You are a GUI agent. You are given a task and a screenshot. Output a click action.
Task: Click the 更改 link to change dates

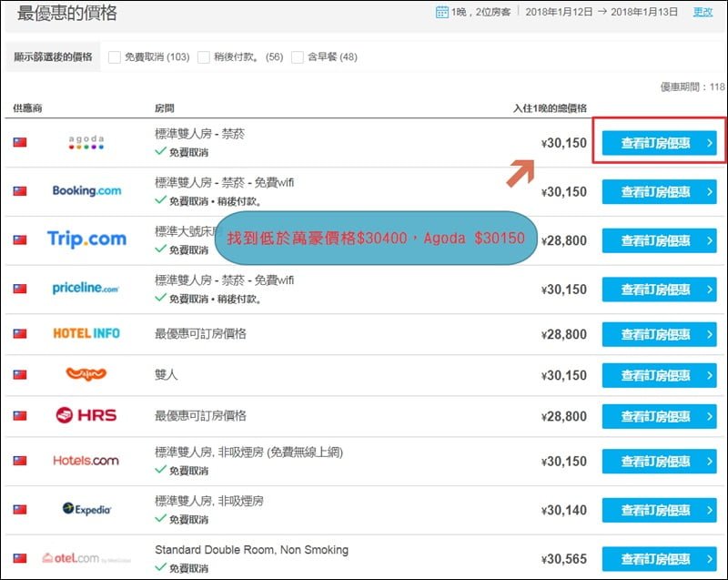[x=703, y=12]
